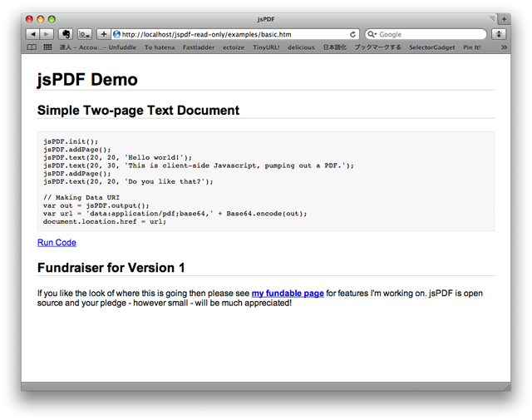Screen dimensions: 532x420
Task: Go back with the Back arrow button
Action: (x=33, y=34)
